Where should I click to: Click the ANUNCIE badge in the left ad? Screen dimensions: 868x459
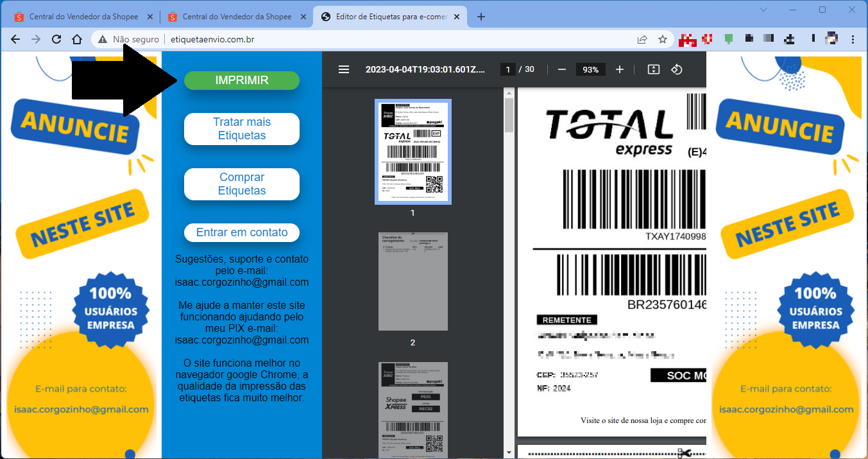74,127
